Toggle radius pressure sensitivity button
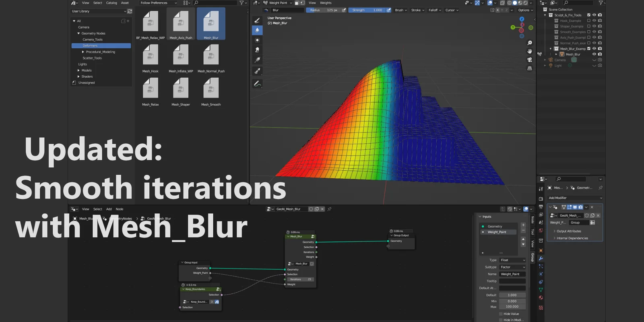This screenshot has width=644, height=322. (x=344, y=10)
